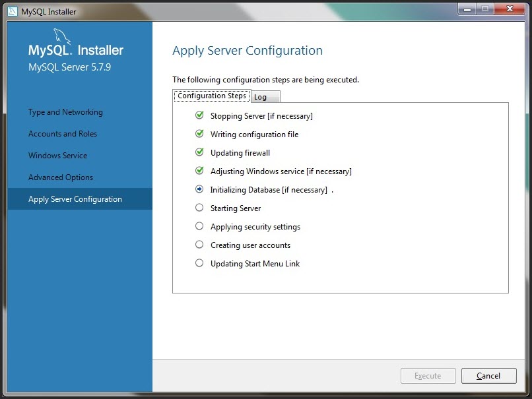This screenshot has height=399, width=532.
Task: Open Type and Networking in sidebar
Action: (65, 112)
